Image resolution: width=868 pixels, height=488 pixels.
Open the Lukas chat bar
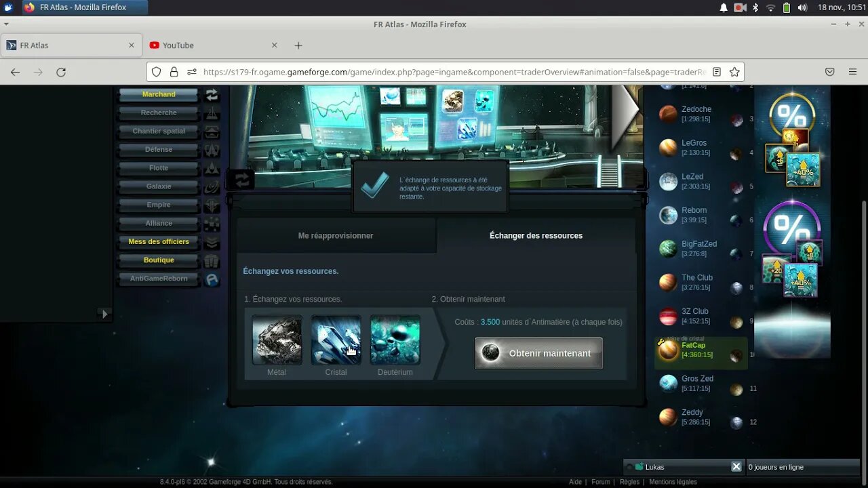click(678, 466)
